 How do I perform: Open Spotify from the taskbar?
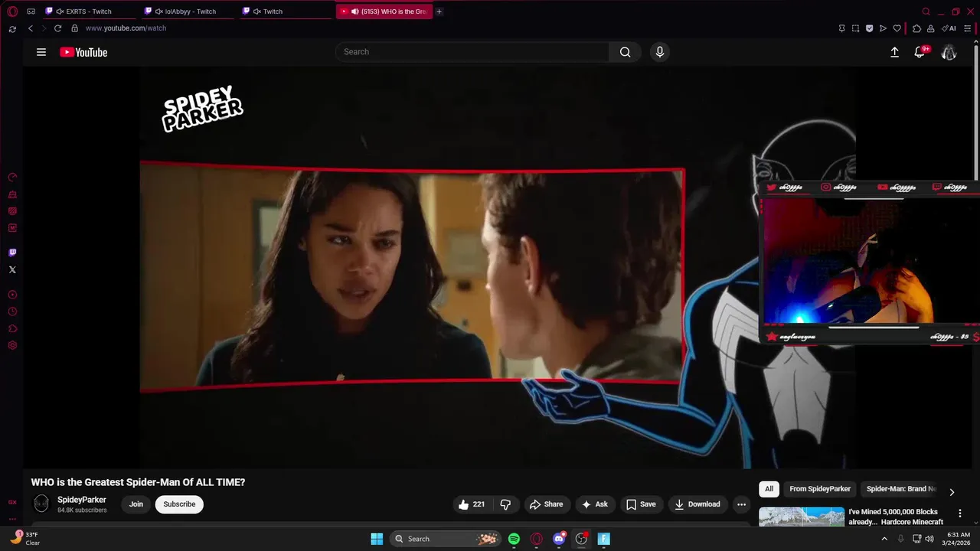point(514,539)
